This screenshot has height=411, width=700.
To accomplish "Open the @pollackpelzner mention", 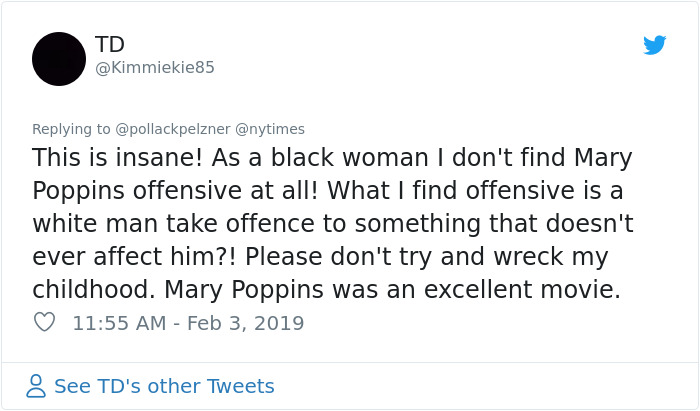I will coord(173,129).
